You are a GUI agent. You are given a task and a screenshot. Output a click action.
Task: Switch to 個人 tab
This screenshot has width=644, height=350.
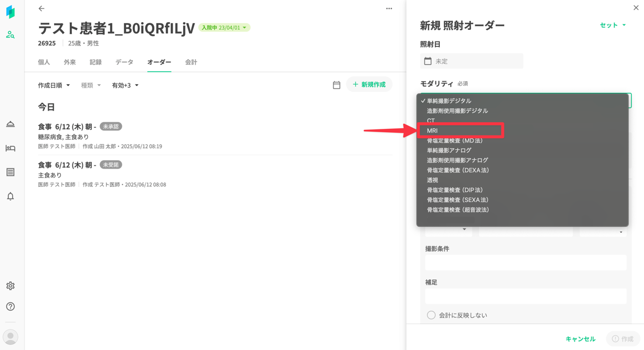(44, 62)
